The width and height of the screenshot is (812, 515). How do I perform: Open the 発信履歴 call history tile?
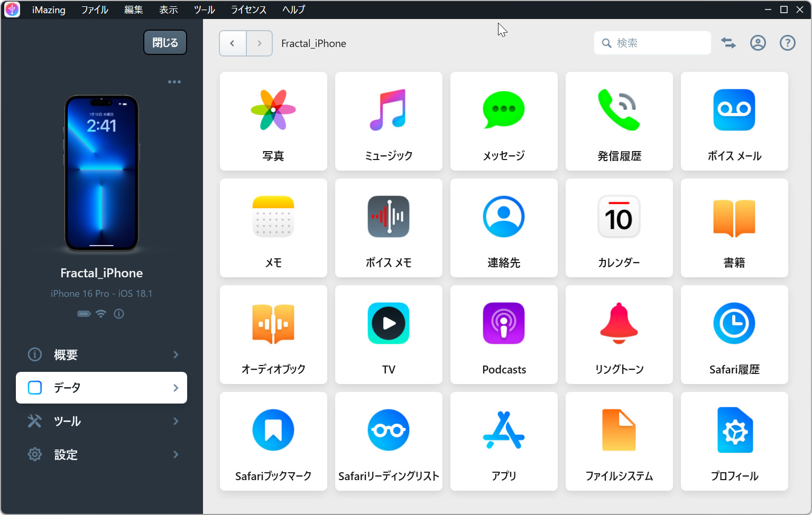[x=619, y=121]
